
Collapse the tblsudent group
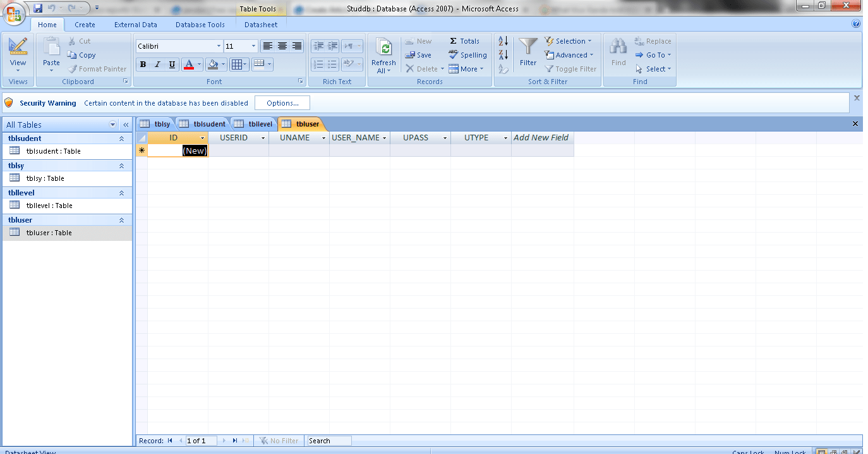tap(121, 138)
